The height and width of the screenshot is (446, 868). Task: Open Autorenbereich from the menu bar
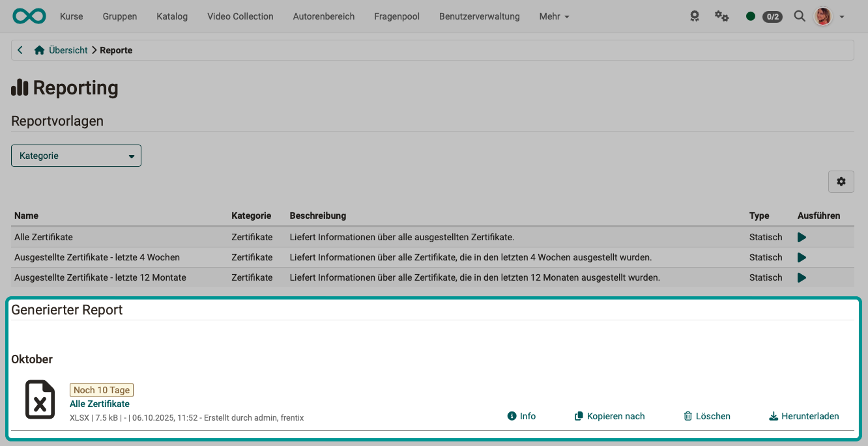coord(323,16)
